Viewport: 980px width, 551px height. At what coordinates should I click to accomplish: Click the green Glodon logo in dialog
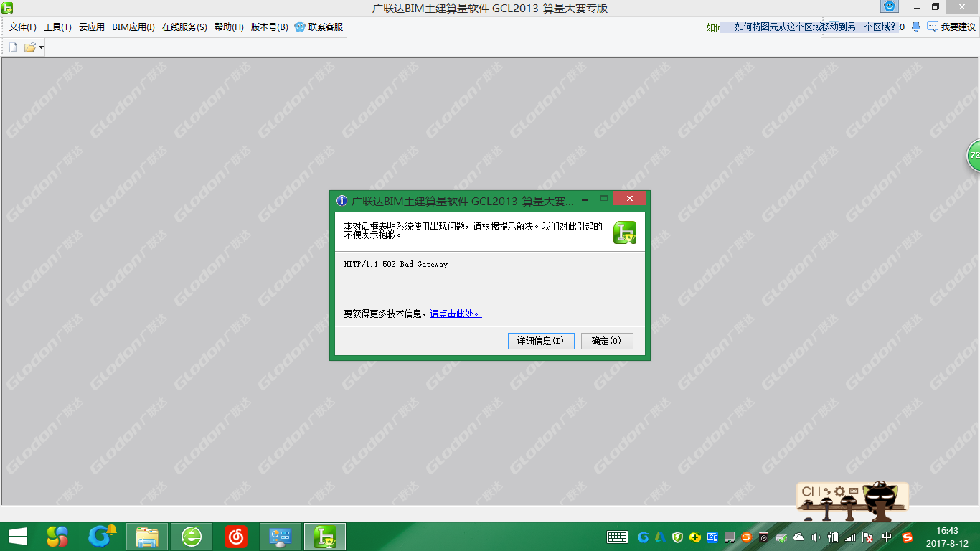(625, 232)
